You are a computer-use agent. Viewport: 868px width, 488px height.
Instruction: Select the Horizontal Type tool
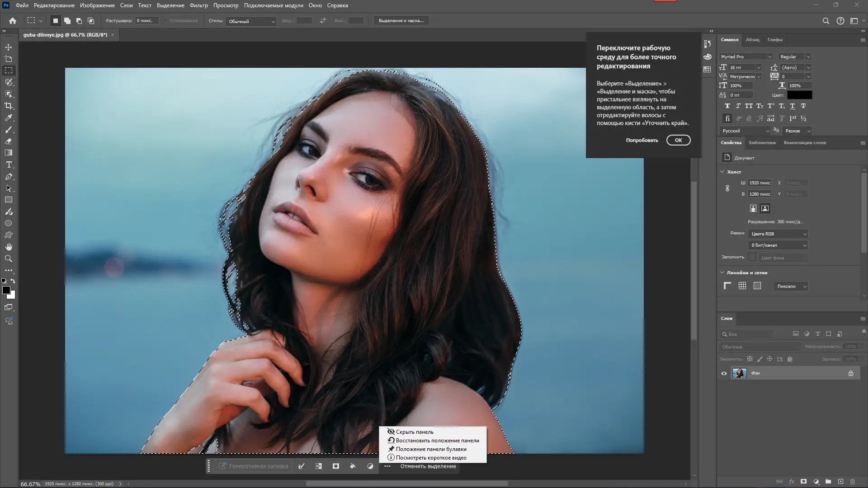pyautogui.click(x=9, y=164)
